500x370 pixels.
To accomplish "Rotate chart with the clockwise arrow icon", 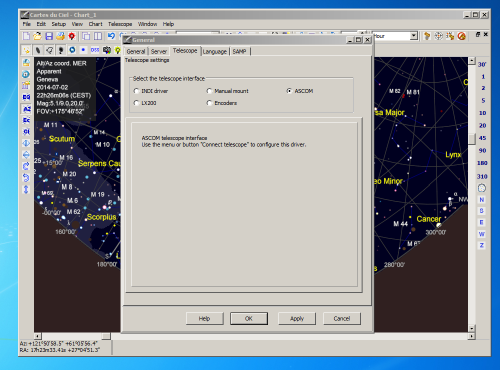I will click(26, 166).
